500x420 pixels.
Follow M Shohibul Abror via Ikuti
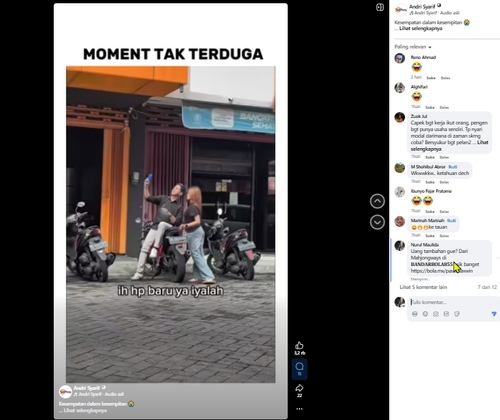pos(453,167)
